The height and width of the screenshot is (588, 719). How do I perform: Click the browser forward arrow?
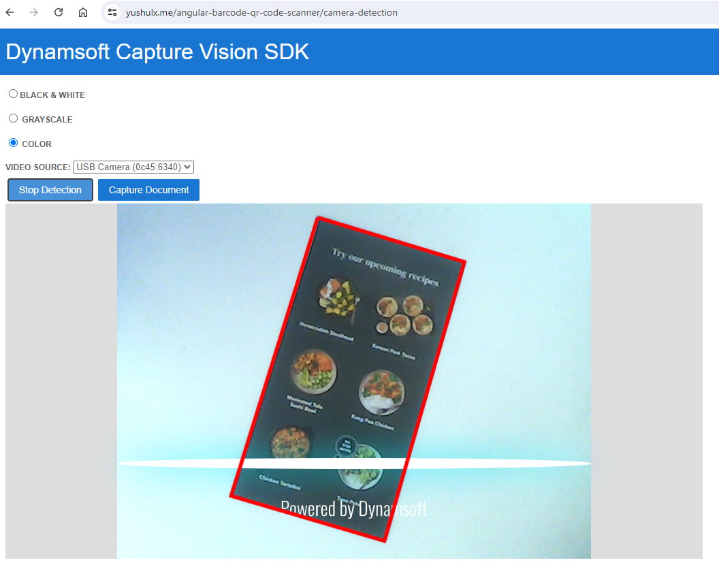tap(34, 12)
